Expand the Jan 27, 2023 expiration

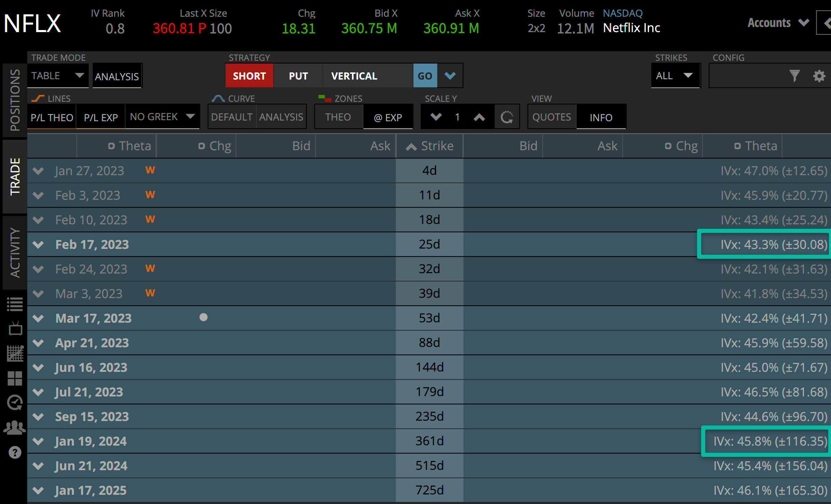pyautogui.click(x=38, y=171)
